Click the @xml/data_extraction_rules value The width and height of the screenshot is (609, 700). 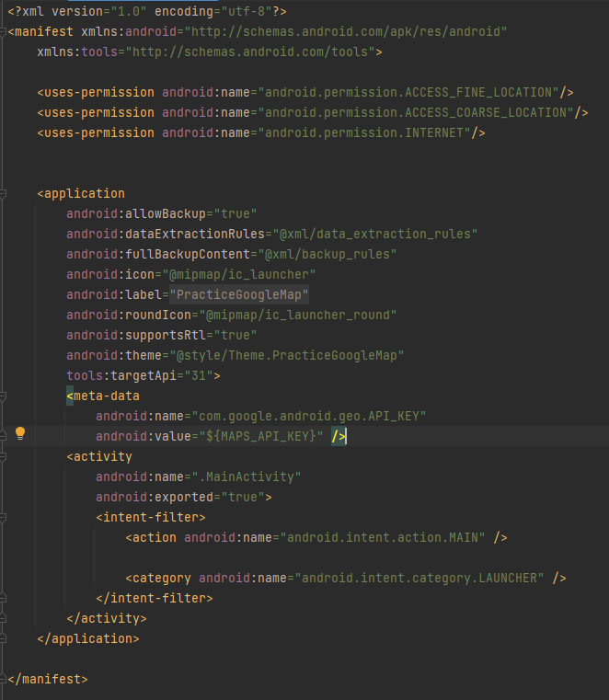[x=375, y=234]
